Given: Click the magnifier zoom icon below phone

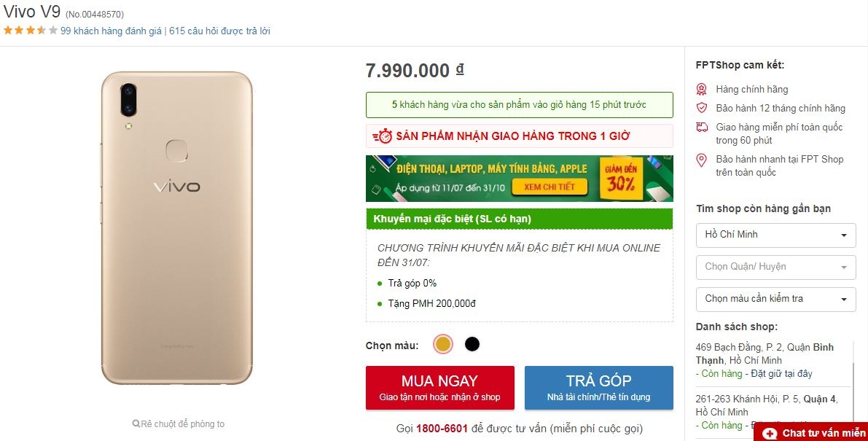Looking at the screenshot, I should [136, 424].
